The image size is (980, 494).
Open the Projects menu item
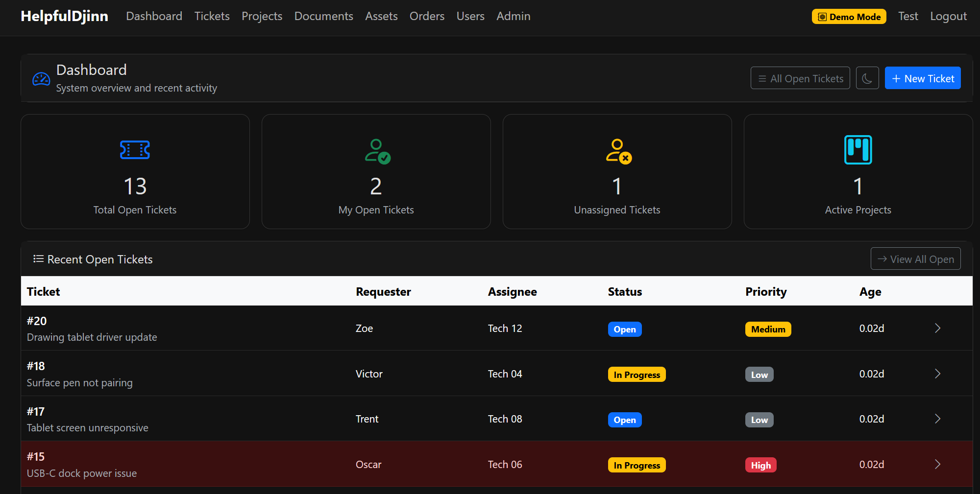point(262,16)
